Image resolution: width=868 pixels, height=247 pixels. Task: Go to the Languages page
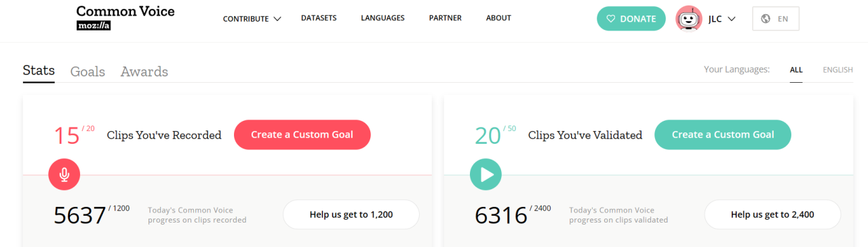(x=382, y=18)
